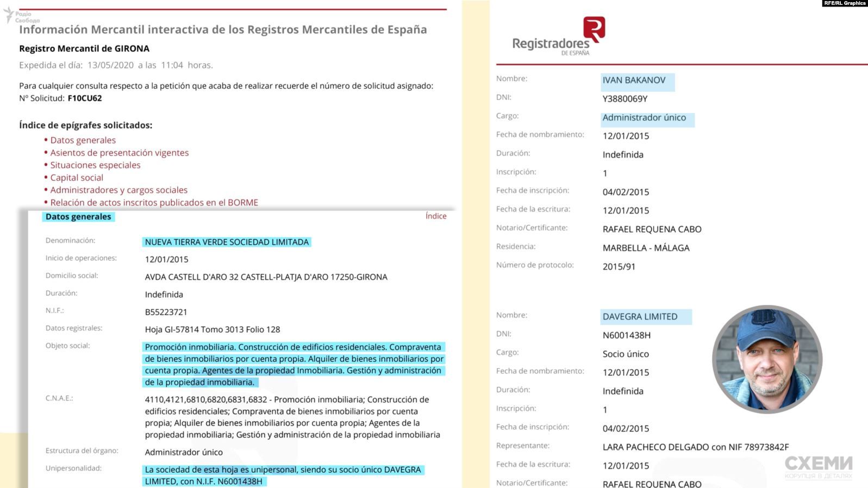The width and height of the screenshot is (868, 488).
Task: Open the Datos generales index link
Action: click(83, 140)
